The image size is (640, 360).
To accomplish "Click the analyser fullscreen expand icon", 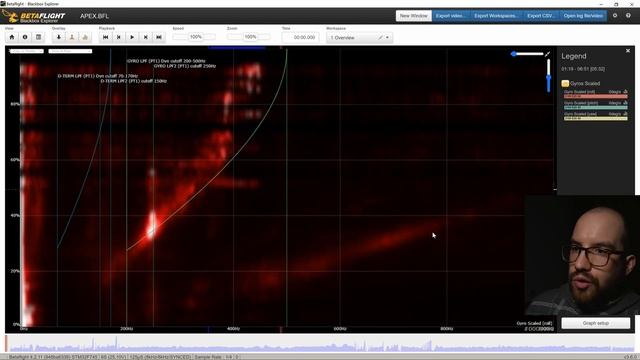I will click(x=547, y=54).
